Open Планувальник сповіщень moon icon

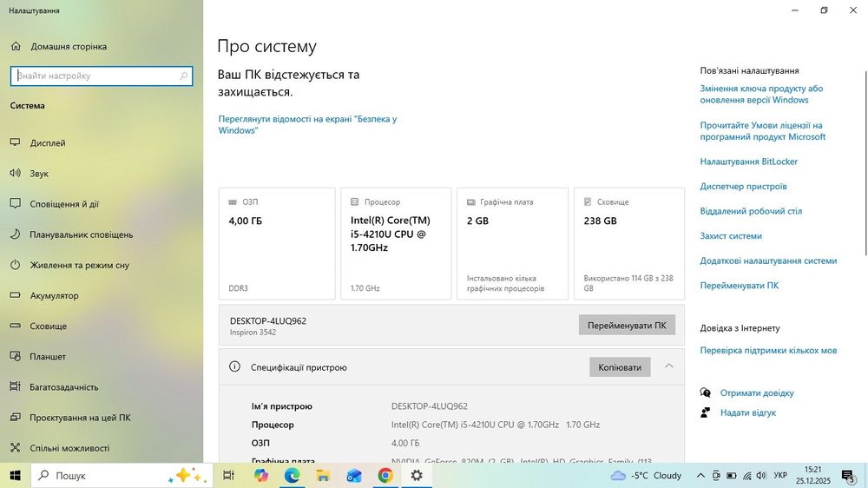[16, 234]
